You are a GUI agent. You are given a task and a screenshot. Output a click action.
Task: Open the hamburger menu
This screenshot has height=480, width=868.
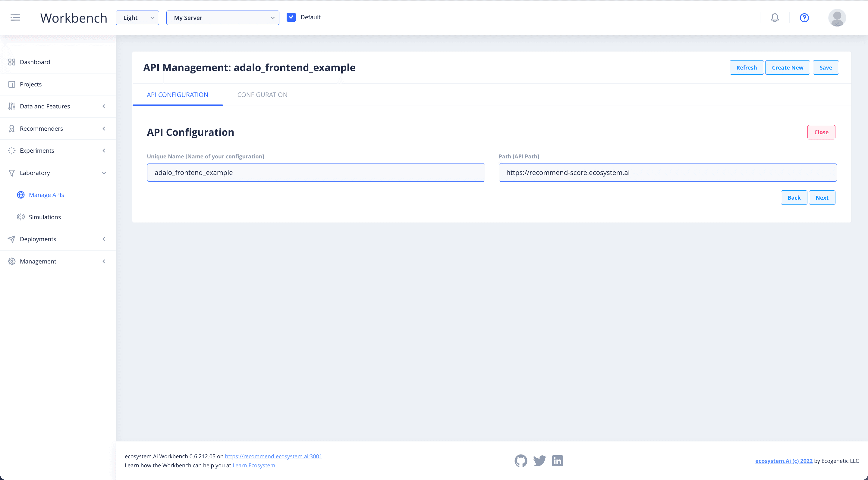pos(15,17)
